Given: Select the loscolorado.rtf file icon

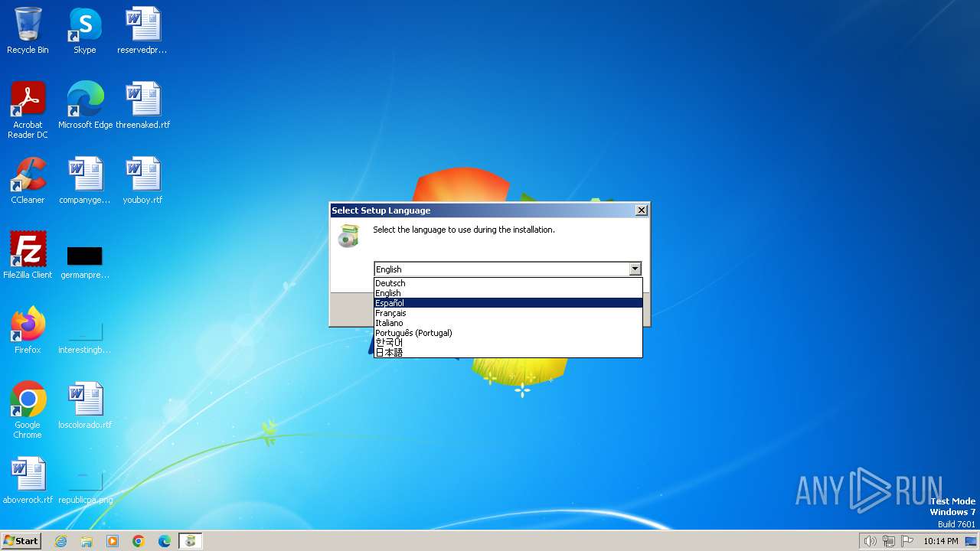Looking at the screenshot, I should (x=84, y=406).
